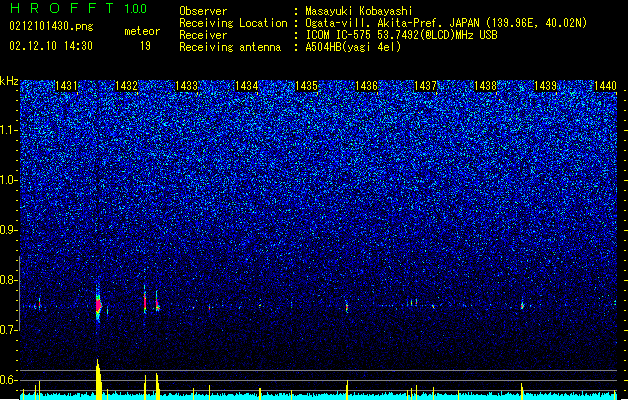629x400 pixels.
Task: Click the 1439 time marker
Action: [546, 86]
